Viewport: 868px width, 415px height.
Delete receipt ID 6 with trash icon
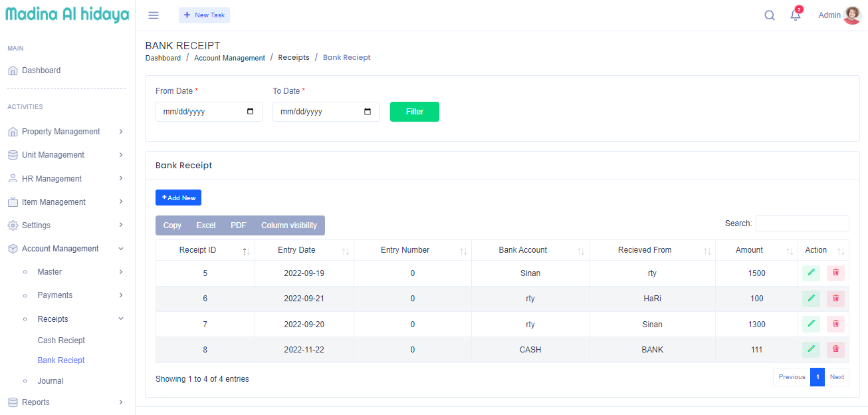[835, 299]
